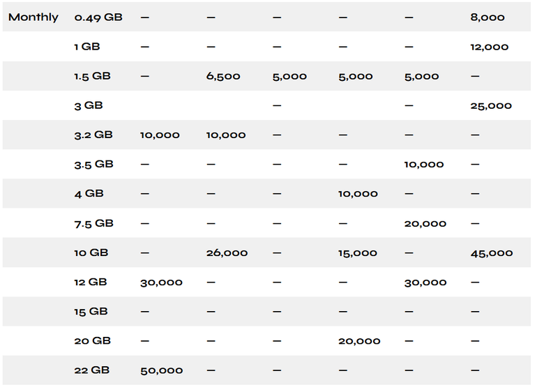The image size is (537, 392).
Task: Select the 3.2 GB row label
Action: (94, 135)
